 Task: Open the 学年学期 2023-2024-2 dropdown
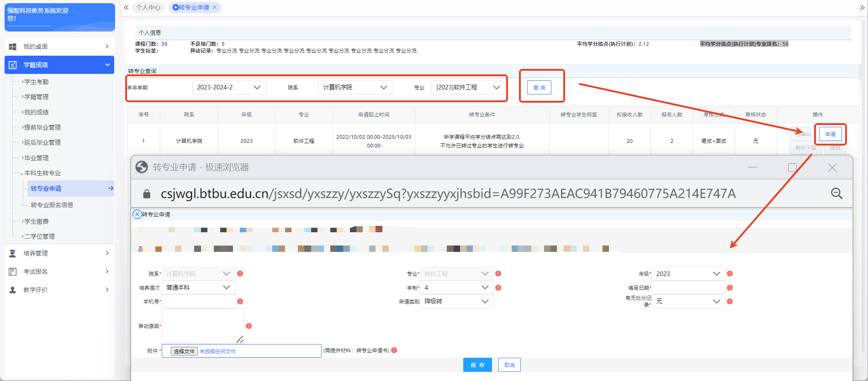229,87
